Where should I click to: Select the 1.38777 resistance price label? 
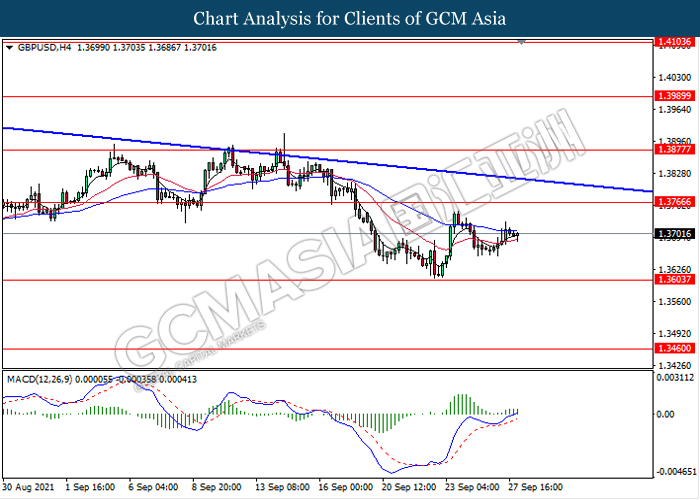point(675,149)
